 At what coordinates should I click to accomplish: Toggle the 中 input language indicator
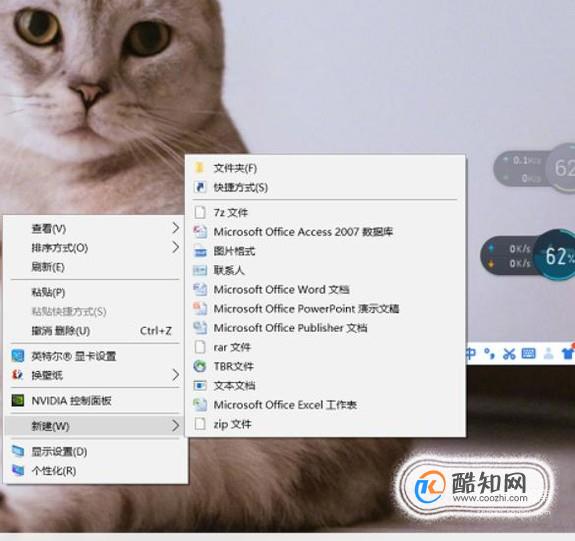(470, 354)
